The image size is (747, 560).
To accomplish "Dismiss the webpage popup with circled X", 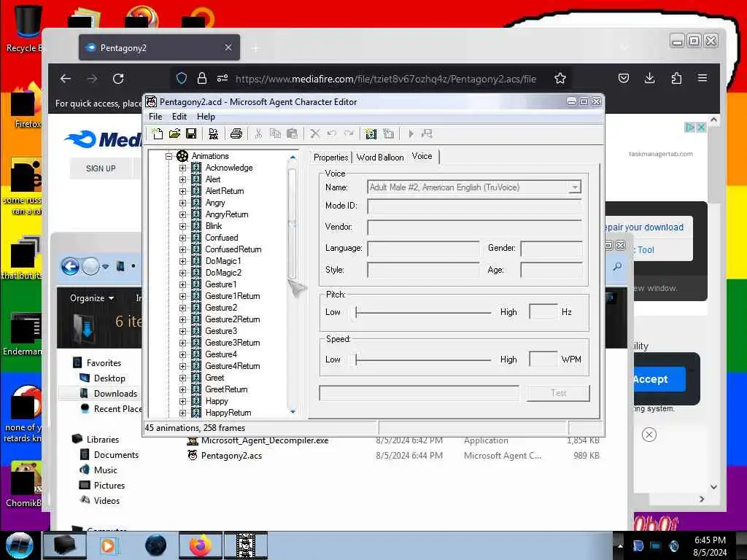I will pyautogui.click(x=649, y=435).
